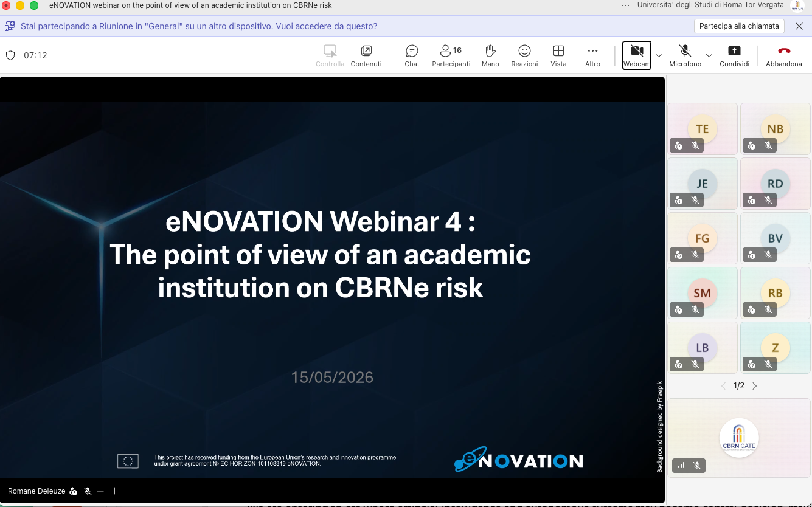Image resolution: width=812 pixels, height=507 pixels.
Task: Select the SM participant tile
Action: coord(703,293)
